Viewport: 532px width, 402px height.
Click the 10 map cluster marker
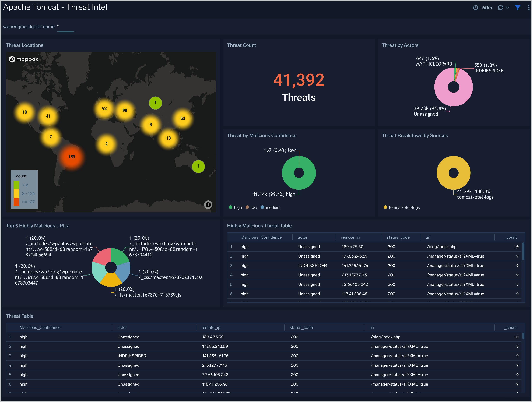25,112
